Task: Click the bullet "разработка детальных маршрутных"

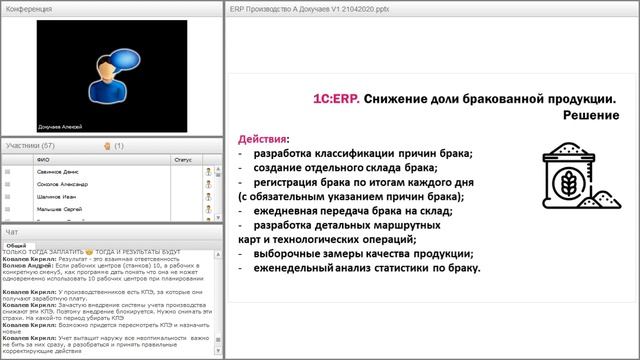Action: pos(347,225)
